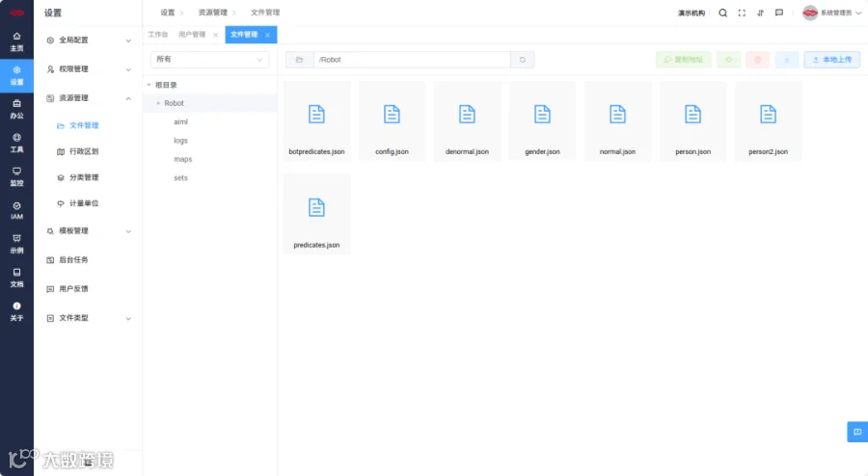
Task: Collapse the Robot tree node
Action: [x=158, y=103]
